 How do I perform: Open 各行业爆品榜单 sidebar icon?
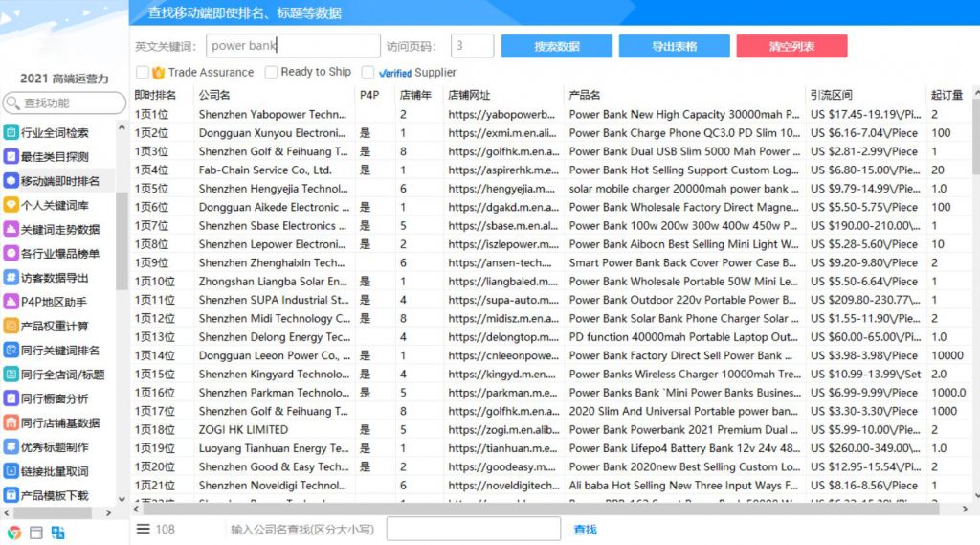[x=11, y=254]
